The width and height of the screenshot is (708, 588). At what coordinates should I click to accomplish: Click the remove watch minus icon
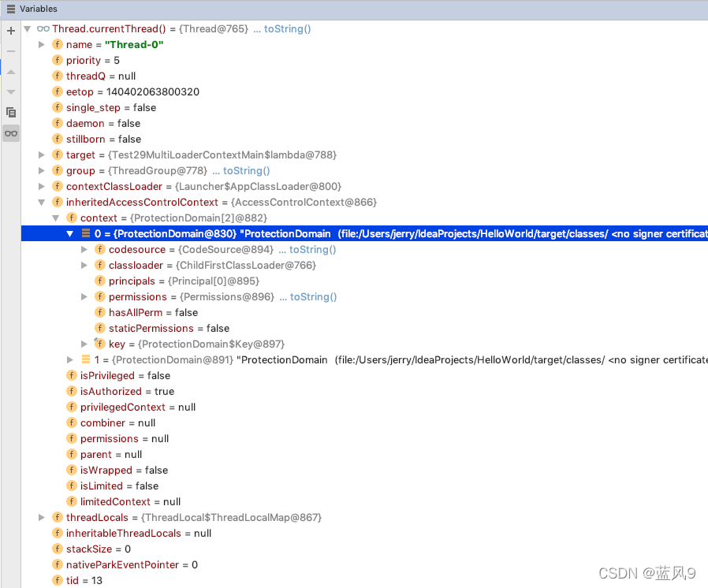[x=10, y=52]
